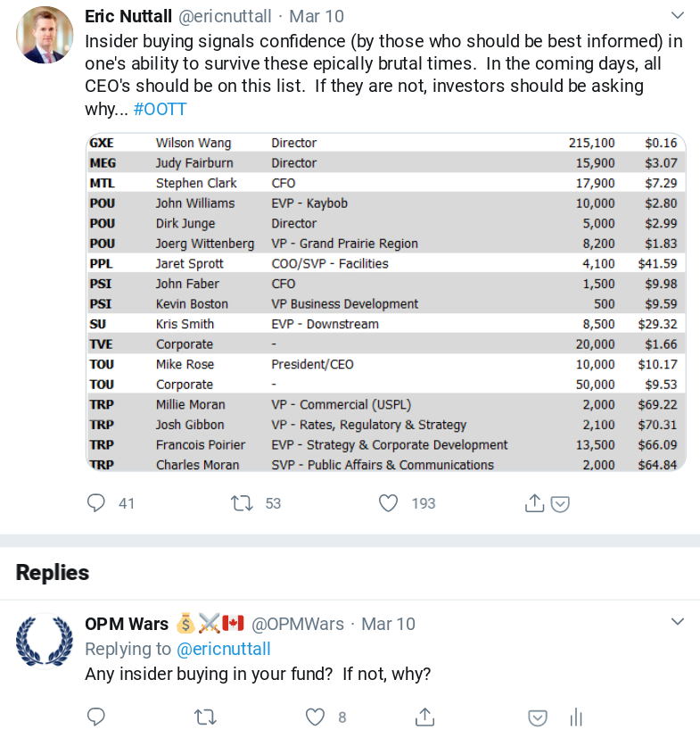Screen dimensions: 700x746
Task: View tweet activity analytics bars icon
Action: [x=576, y=717]
